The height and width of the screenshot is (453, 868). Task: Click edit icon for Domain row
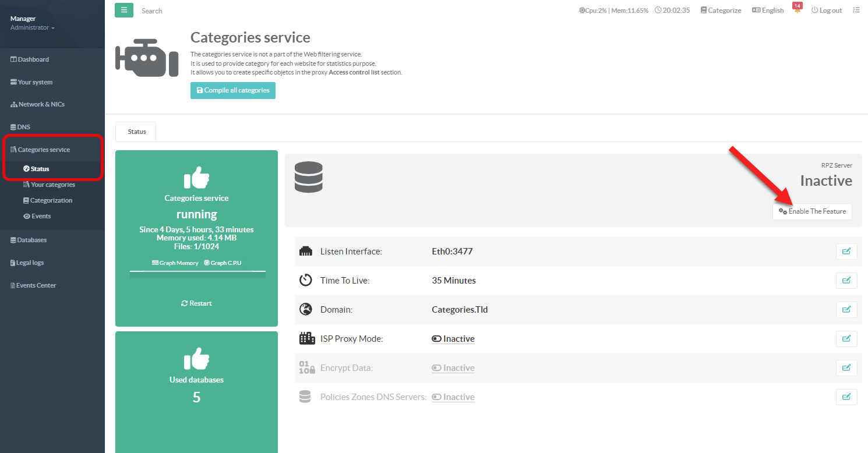point(846,310)
